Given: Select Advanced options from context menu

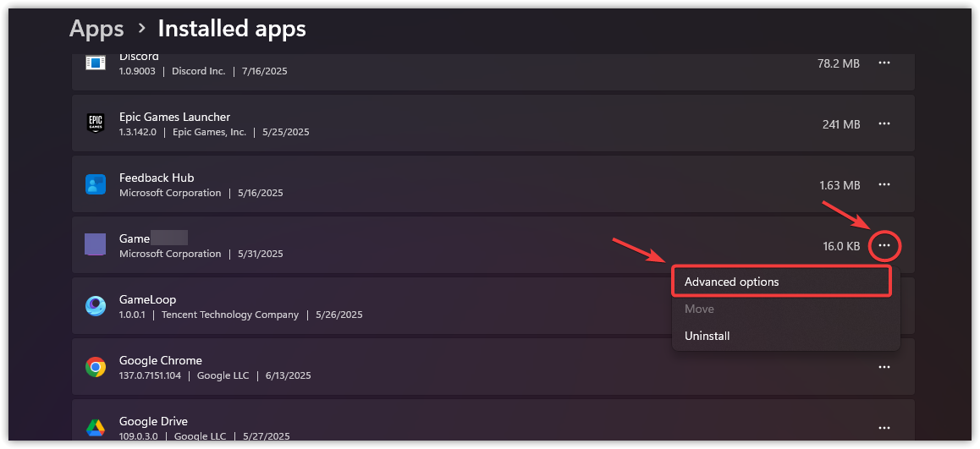Looking at the screenshot, I should (x=732, y=282).
